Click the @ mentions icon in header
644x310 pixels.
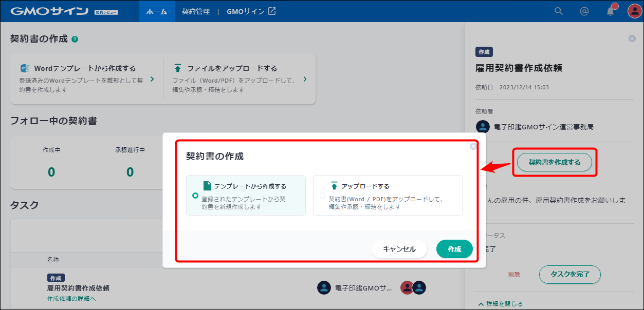tap(584, 11)
